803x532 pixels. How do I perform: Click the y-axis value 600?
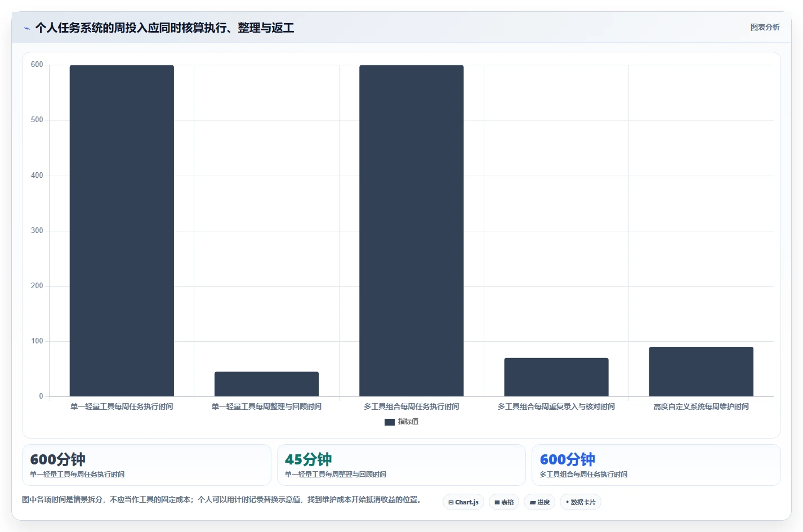(37, 65)
